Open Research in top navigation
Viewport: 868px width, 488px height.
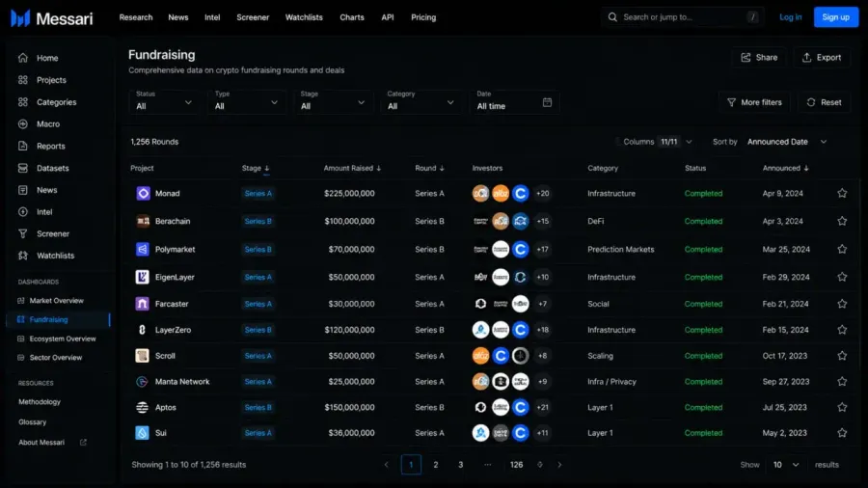(x=136, y=17)
